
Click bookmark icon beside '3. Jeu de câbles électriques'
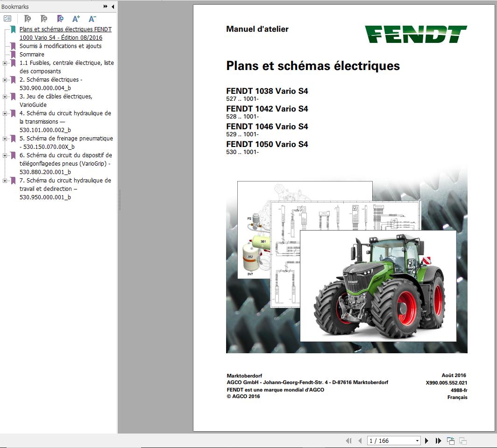tap(13, 97)
